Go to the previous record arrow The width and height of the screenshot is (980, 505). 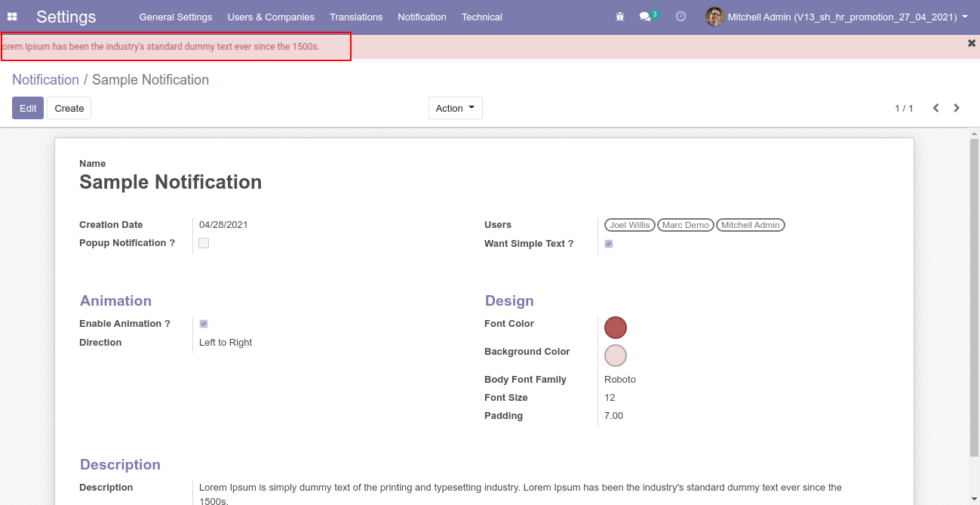coord(935,108)
